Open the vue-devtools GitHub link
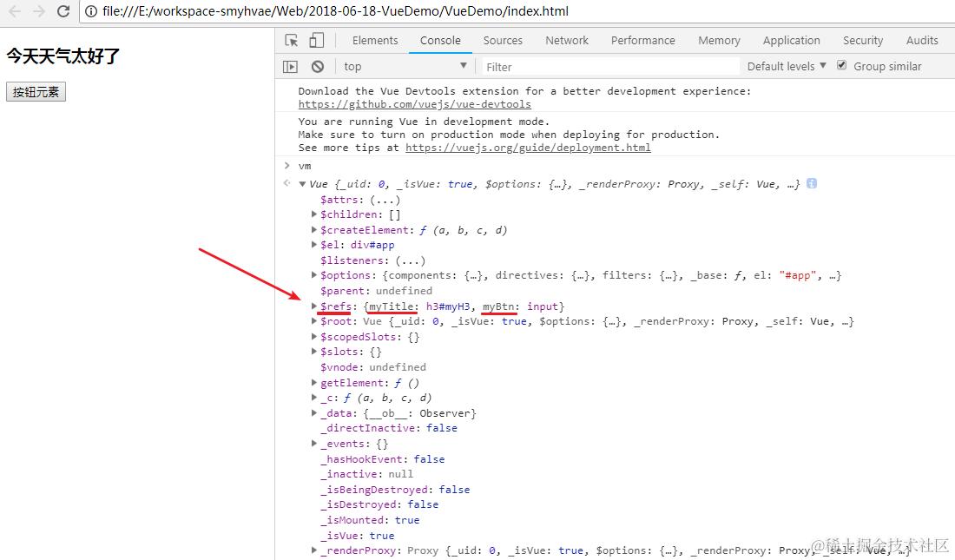This screenshot has height=560, width=955. [414, 104]
